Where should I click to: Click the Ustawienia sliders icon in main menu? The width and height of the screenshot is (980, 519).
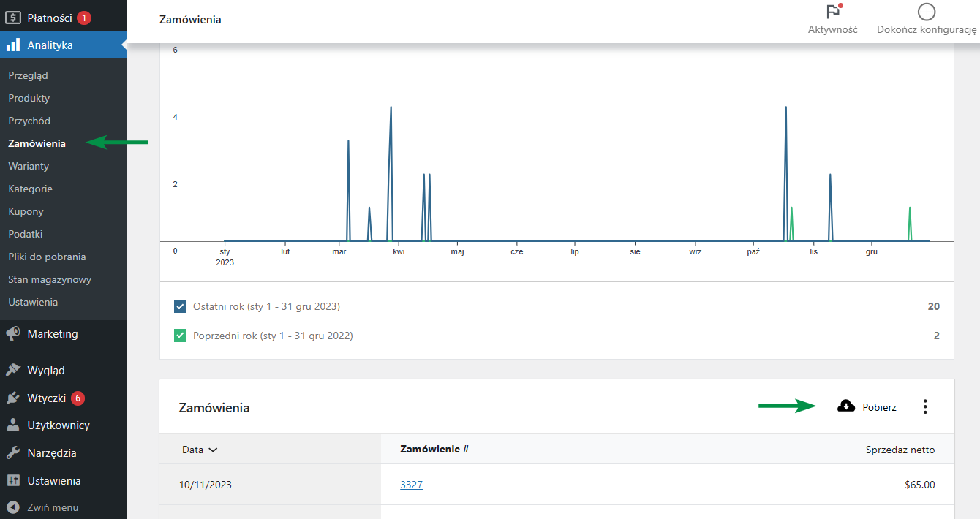(x=13, y=481)
